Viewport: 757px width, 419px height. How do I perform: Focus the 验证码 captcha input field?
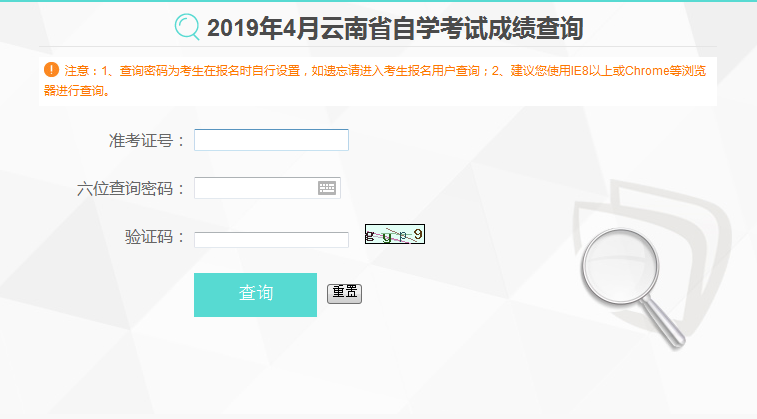(x=271, y=240)
